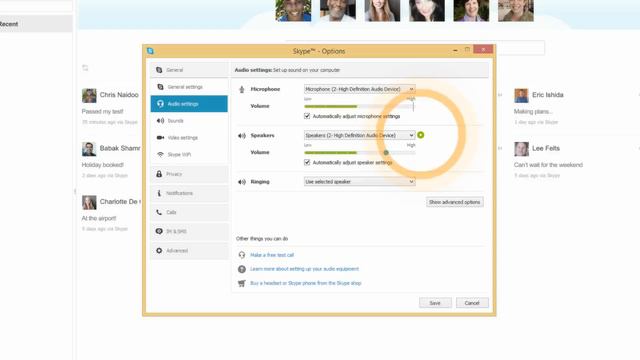
Task: Click the Microphone volume slider
Action: [x=360, y=106]
